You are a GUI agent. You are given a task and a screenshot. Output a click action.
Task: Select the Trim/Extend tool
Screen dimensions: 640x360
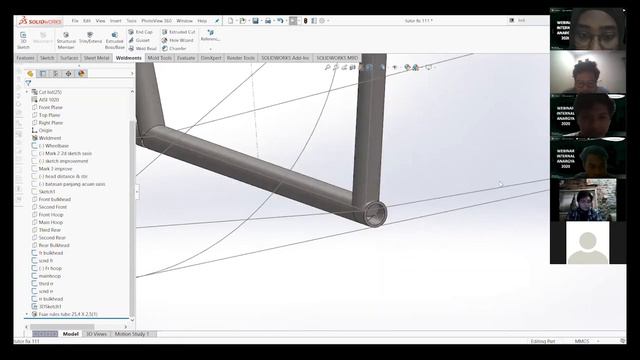pos(90,38)
